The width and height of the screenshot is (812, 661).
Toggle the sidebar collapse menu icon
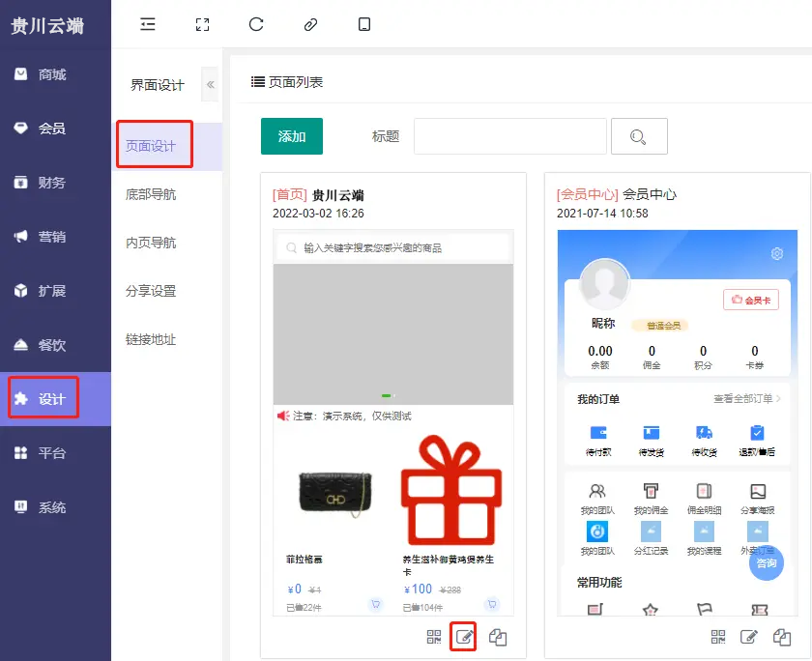pyautogui.click(x=148, y=24)
